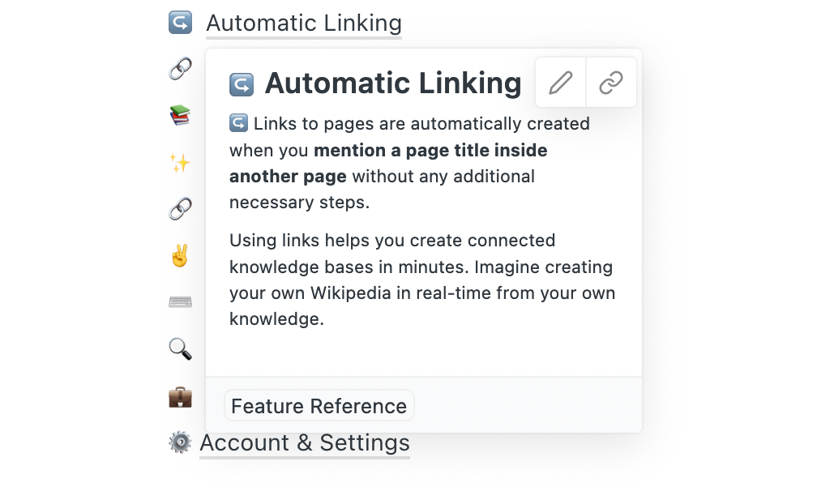Viewport: 817px width, 504px height.
Task: Open the Account & Settings page link
Action: coord(304,443)
